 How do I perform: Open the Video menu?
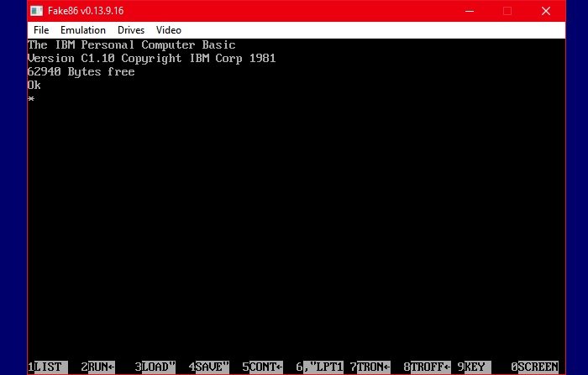tap(168, 30)
